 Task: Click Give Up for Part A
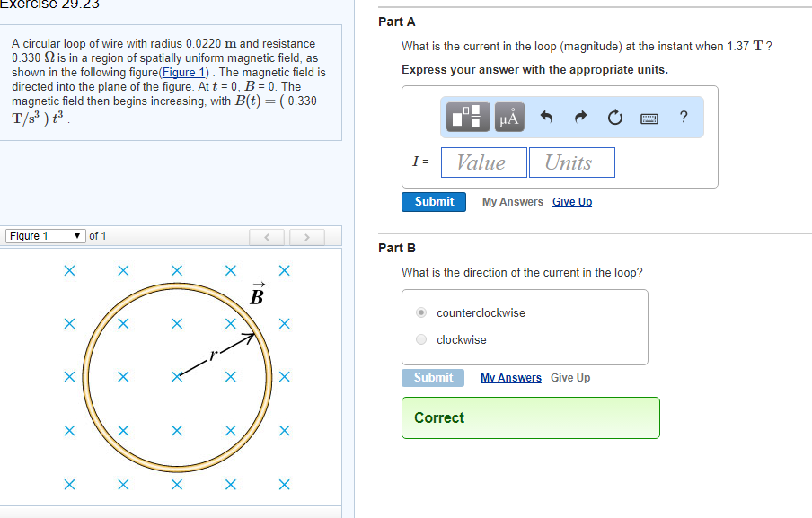tap(572, 201)
